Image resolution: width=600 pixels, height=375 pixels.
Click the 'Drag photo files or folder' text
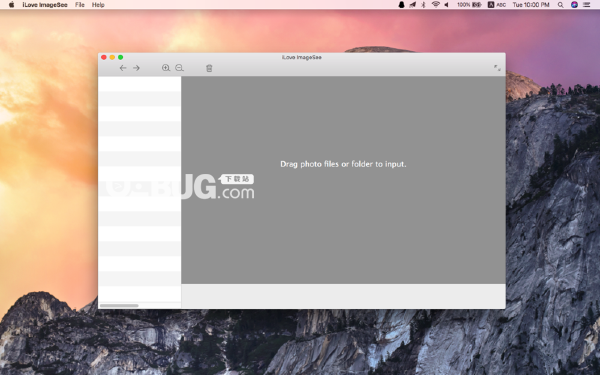tap(343, 164)
